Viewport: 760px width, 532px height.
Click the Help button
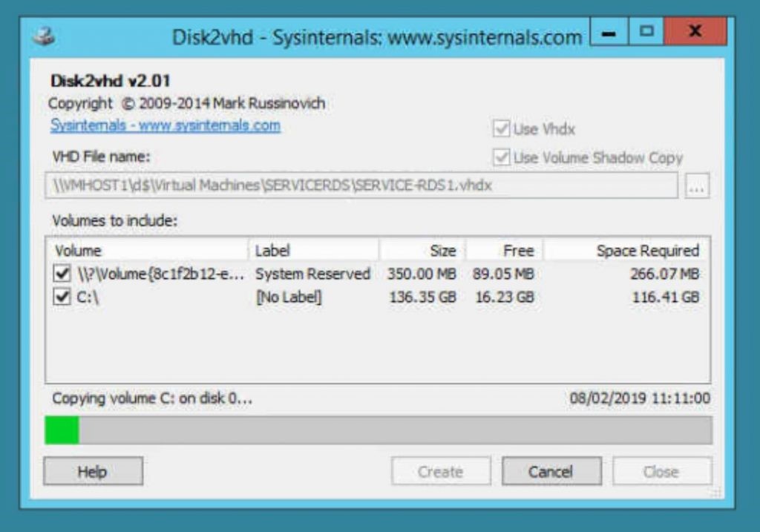[93, 471]
